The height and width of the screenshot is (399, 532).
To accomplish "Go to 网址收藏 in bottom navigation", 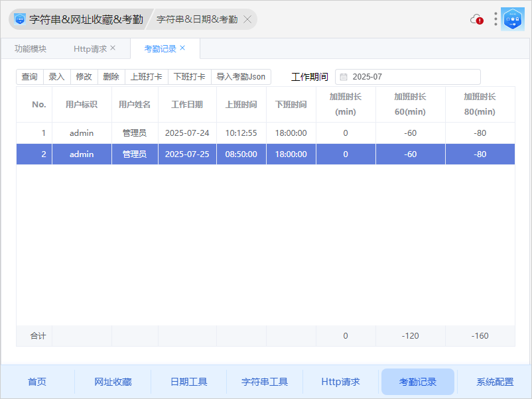I will pyautogui.click(x=113, y=382).
